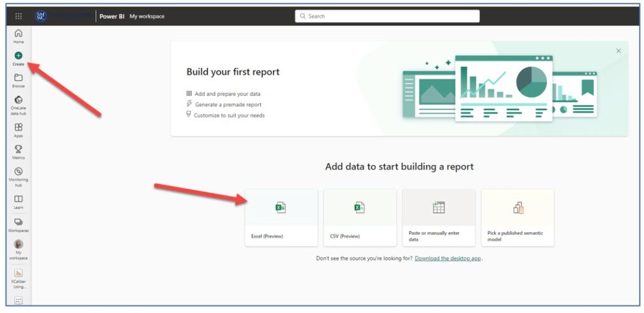The image size is (644, 313).
Task: Choose the Excel (Preview) data source card
Action: pos(281,217)
